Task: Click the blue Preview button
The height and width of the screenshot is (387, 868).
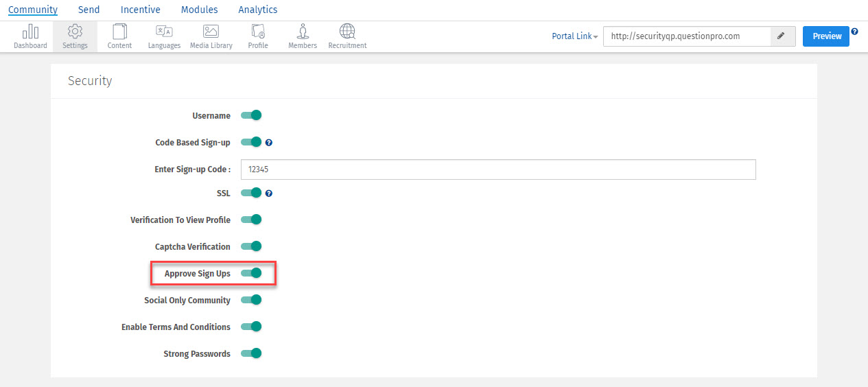Action: pos(826,36)
